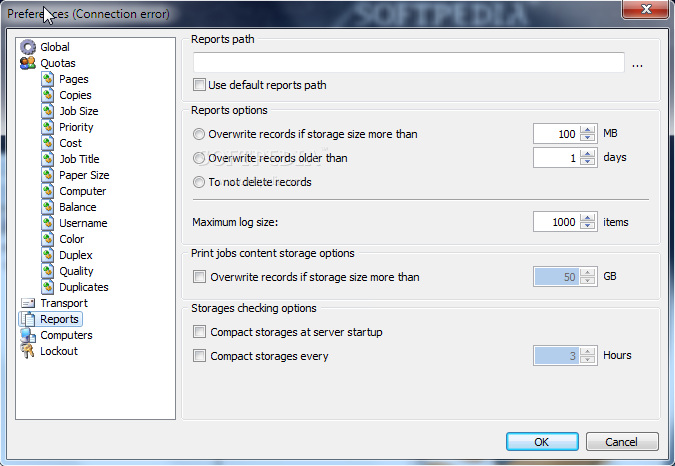Click the Computers monitor icon
The height and width of the screenshot is (466, 675).
pyautogui.click(x=28, y=335)
